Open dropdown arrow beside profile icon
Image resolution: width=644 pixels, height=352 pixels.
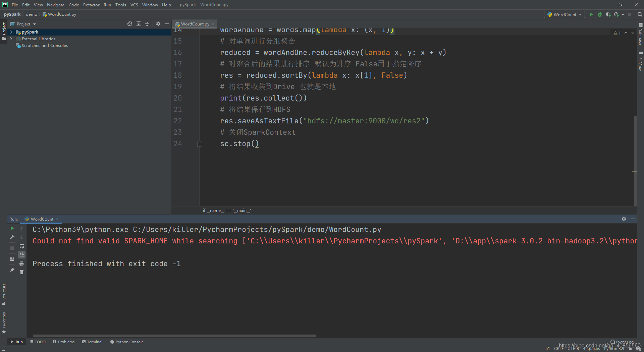click(623, 14)
